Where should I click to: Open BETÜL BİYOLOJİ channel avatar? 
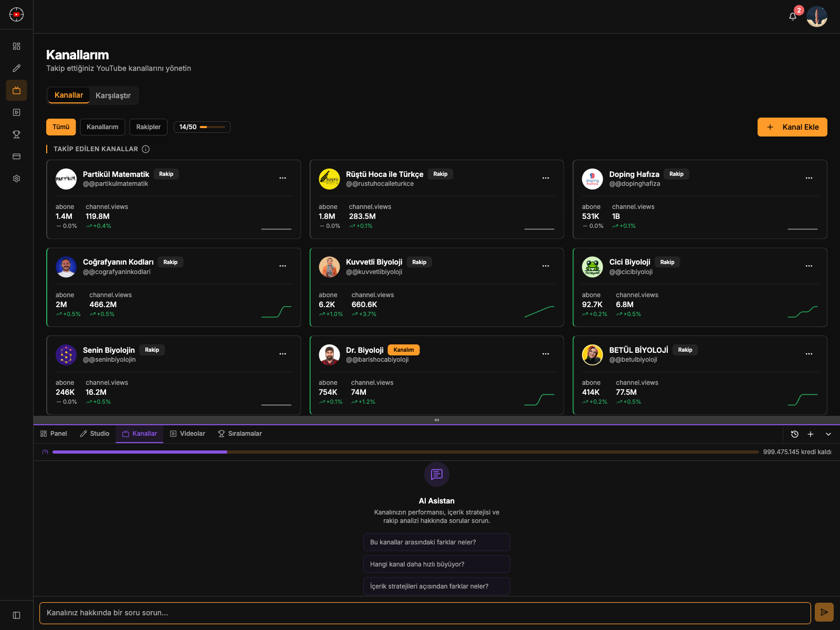tap(592, 355)
